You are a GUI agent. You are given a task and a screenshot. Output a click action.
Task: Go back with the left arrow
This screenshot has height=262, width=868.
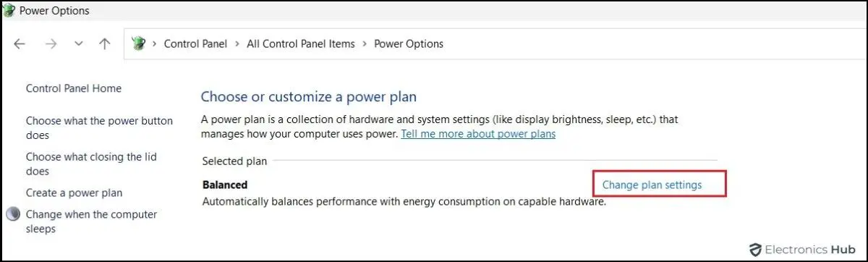pos(20,43)
